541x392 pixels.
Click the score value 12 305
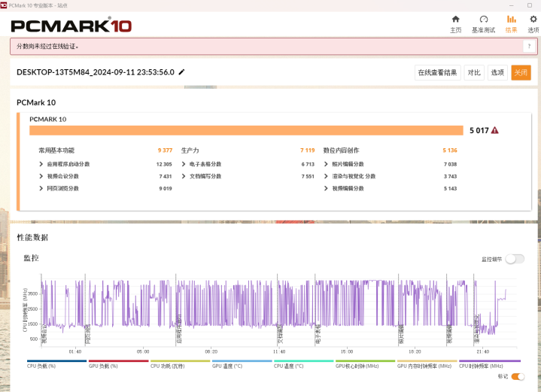coord(164,164)
